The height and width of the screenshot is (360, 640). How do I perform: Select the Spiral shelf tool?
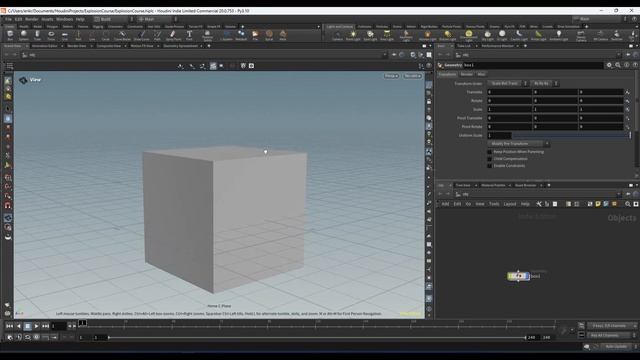point(269,36)
